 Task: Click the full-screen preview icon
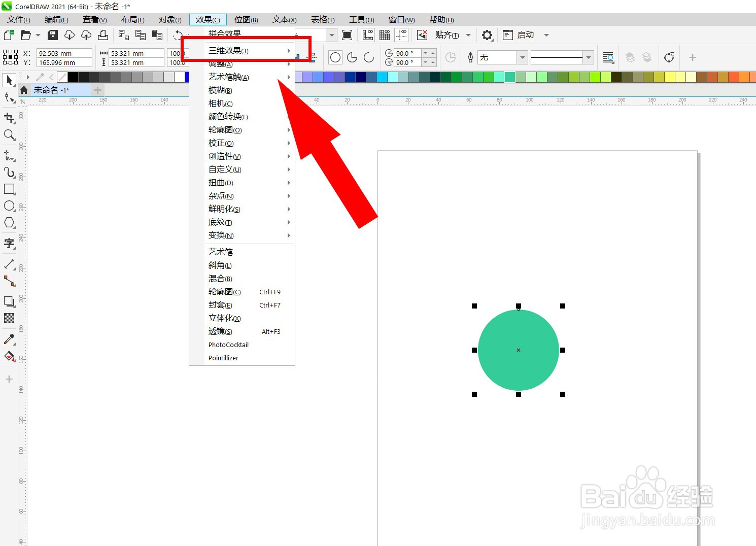point(347,35)
